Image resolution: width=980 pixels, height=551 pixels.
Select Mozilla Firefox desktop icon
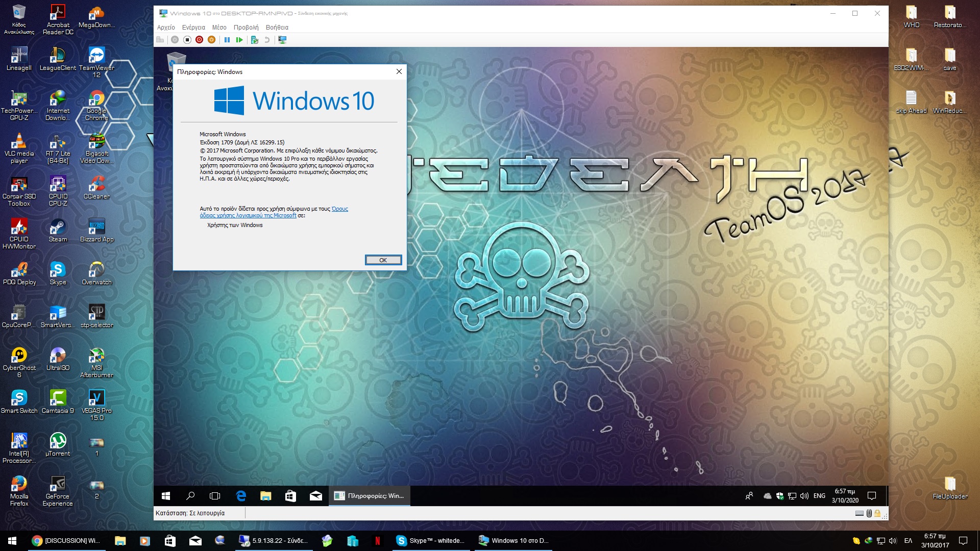tap(19, 491)
